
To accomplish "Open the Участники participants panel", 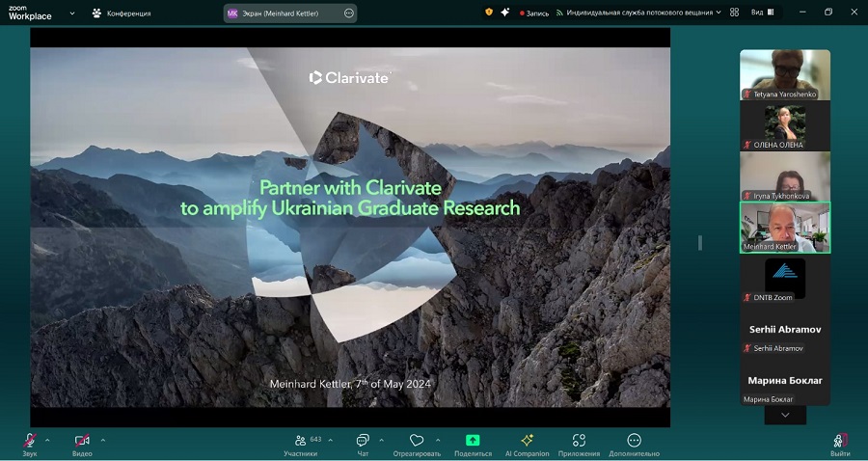I will 301,445.
